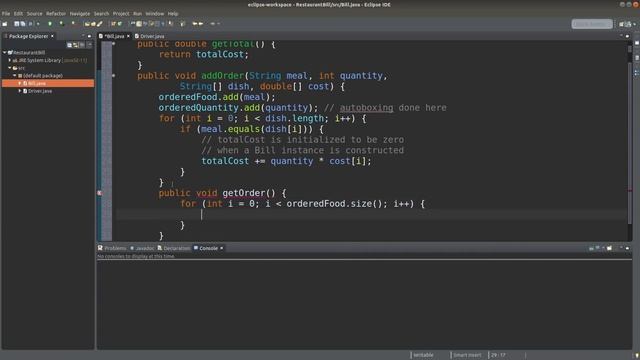The height and width of the screenshot is (360, 640).
Task: Expand the Bill.java tree node
Action: coord(20,83)
